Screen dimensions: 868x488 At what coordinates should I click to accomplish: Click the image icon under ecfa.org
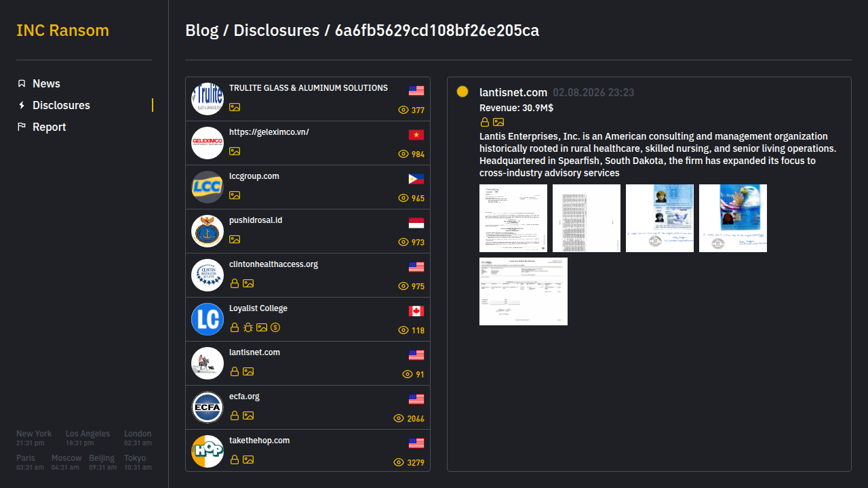click(x=248, y=415)
